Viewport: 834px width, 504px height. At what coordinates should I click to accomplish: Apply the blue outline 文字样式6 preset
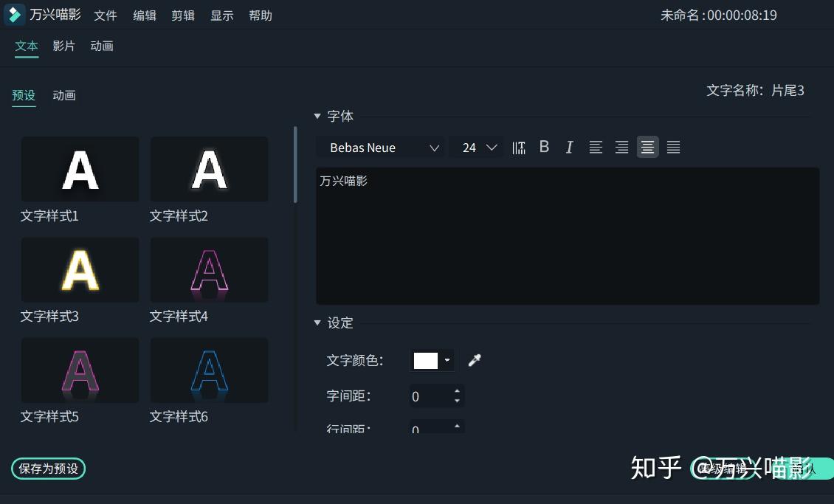[209, 370]
